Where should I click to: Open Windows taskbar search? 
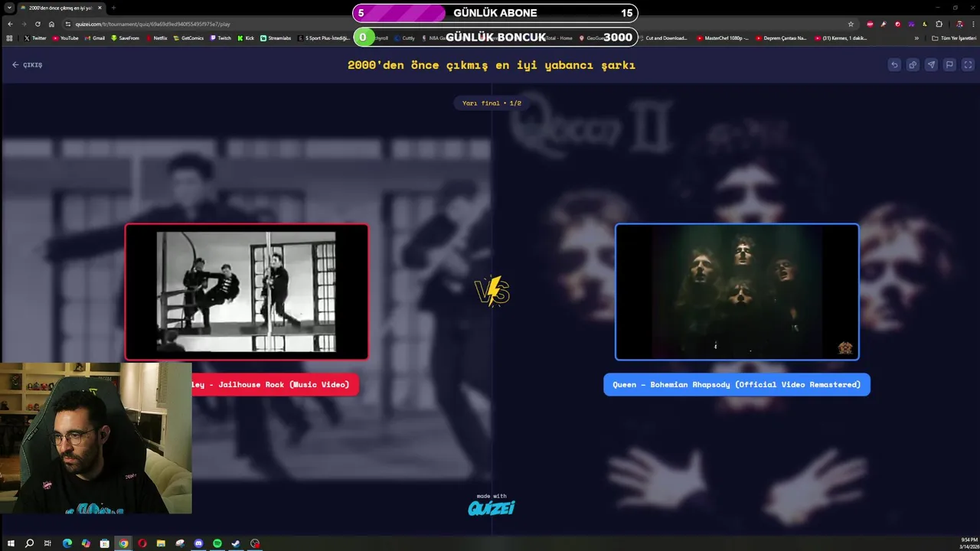tap(29, 543)
